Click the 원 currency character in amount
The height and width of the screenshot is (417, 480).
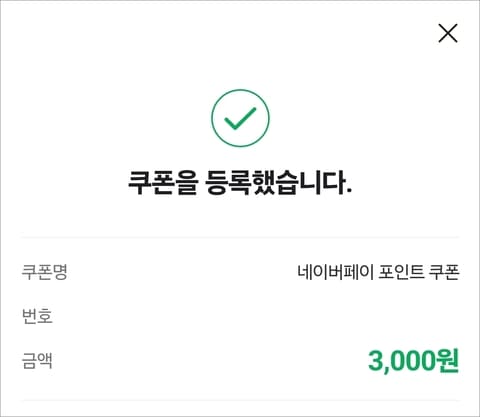click(448, 361)
